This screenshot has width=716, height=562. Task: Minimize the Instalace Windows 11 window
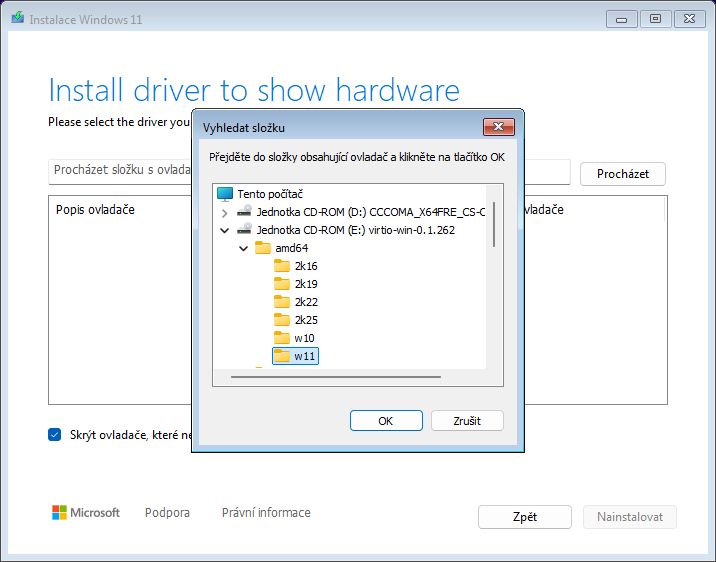[x=621, y=19]
